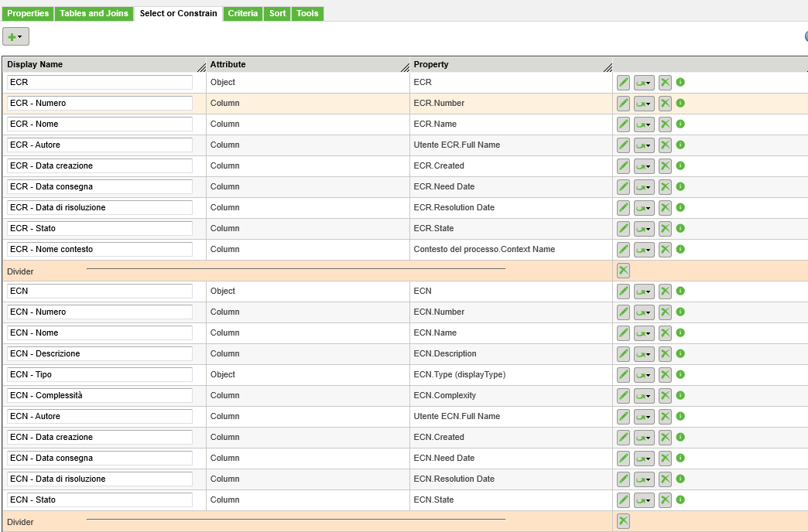Click the info icon beside ECN - Complessità

pyautogui.click(x=680, y=395)
